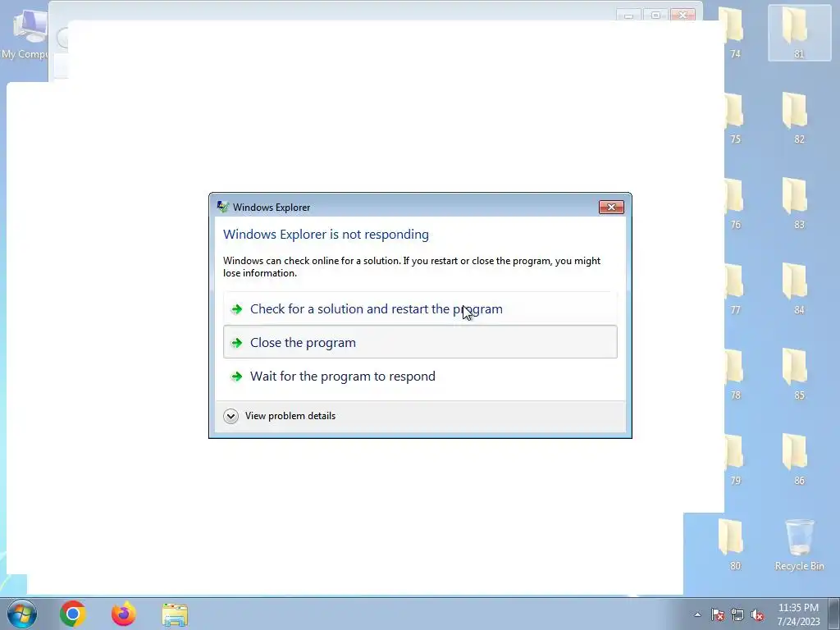Image resolution: width=840 pixels, height=630 pixels.
Task: Click the muted volume tray icon
Action: click(757, 614)
